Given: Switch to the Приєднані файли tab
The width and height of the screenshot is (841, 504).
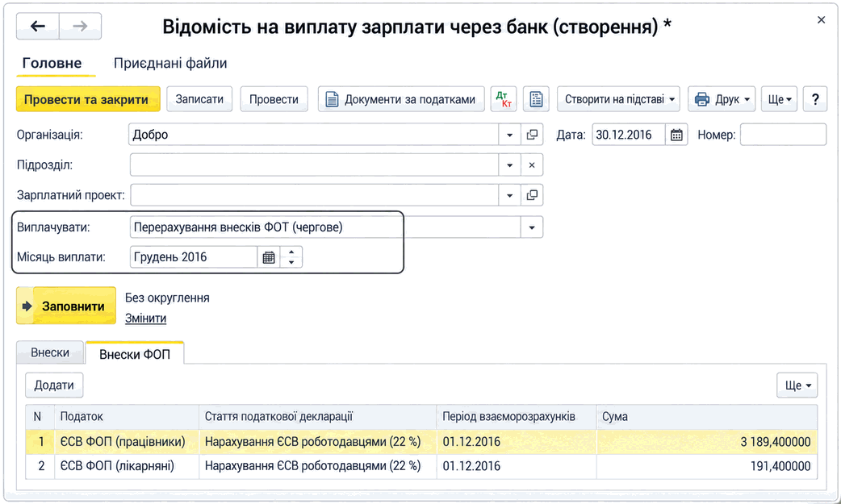Looking at the screenshot, I should point(170,63).
